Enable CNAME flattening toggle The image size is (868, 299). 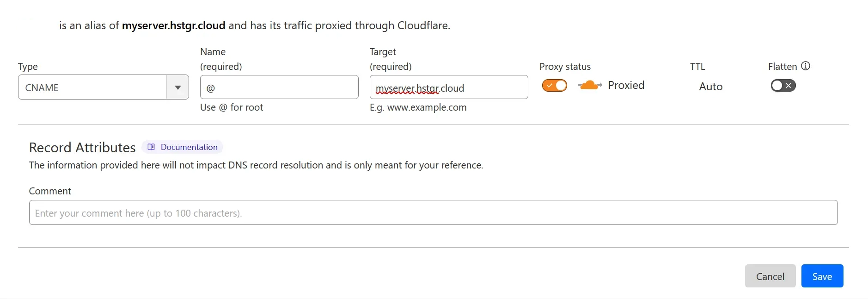[x=782, y=85]
